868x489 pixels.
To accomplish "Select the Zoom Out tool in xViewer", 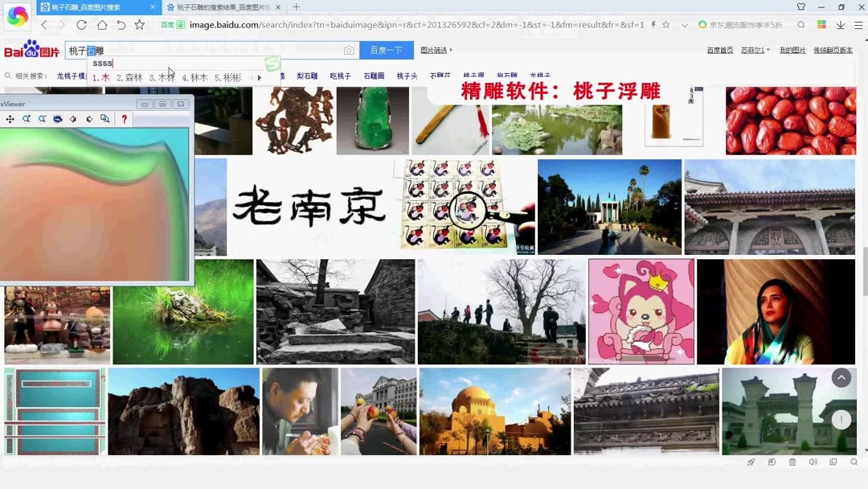I will pyautogui.click(x=43, y=118).
